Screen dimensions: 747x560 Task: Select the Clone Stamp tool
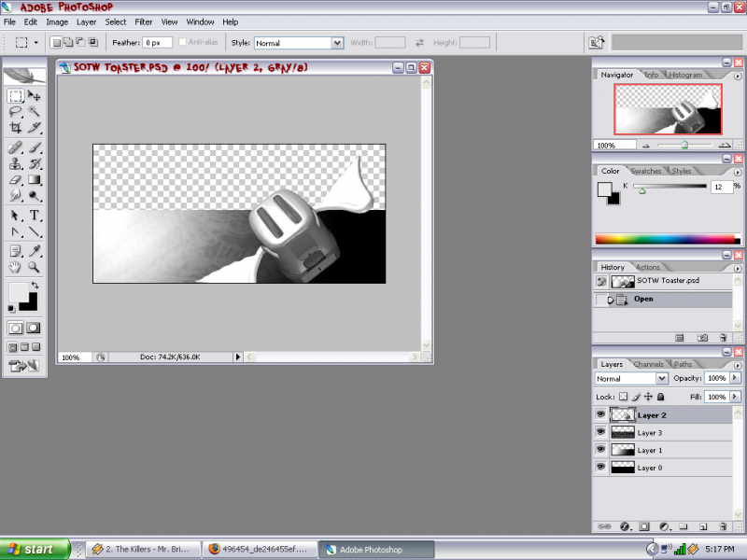click(16, 163)
